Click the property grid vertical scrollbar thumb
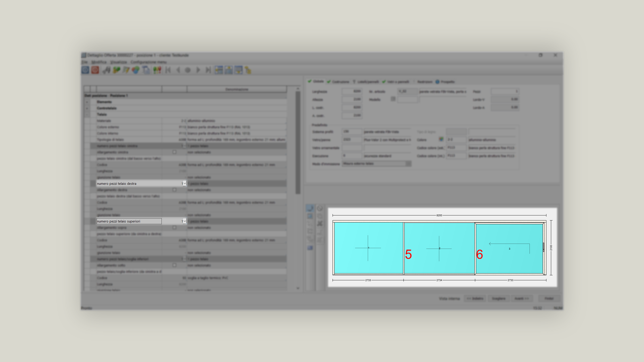Image resolution: width=644 pixels, height=362 pixels. (298, 142)
